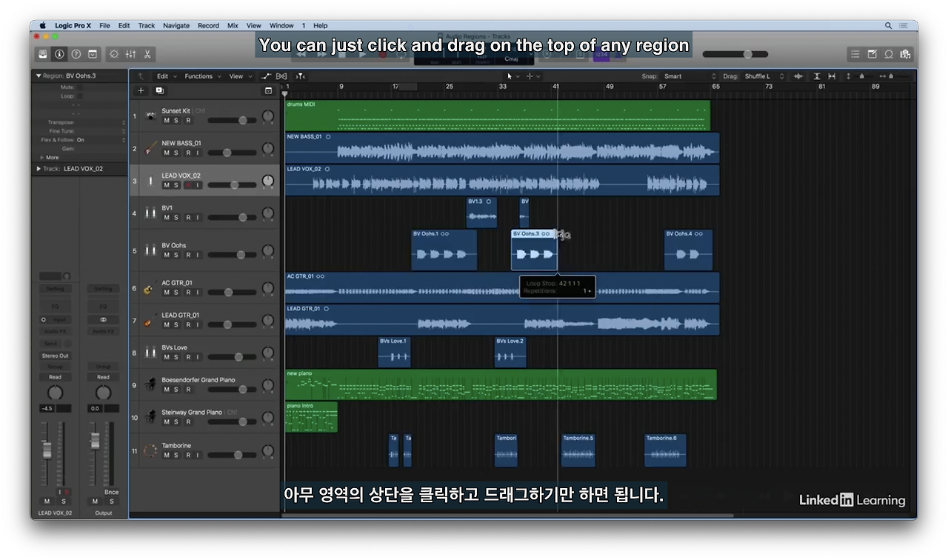Enable input monitoring on BV1 track
The height and width of the screenshot is (560, 948).
pos(198,218)
